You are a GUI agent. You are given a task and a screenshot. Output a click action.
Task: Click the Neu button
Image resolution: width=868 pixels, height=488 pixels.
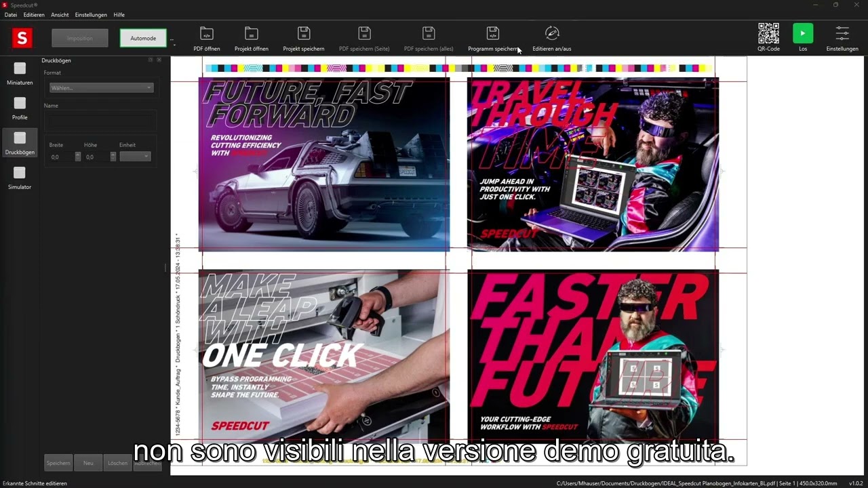[88, 463]
